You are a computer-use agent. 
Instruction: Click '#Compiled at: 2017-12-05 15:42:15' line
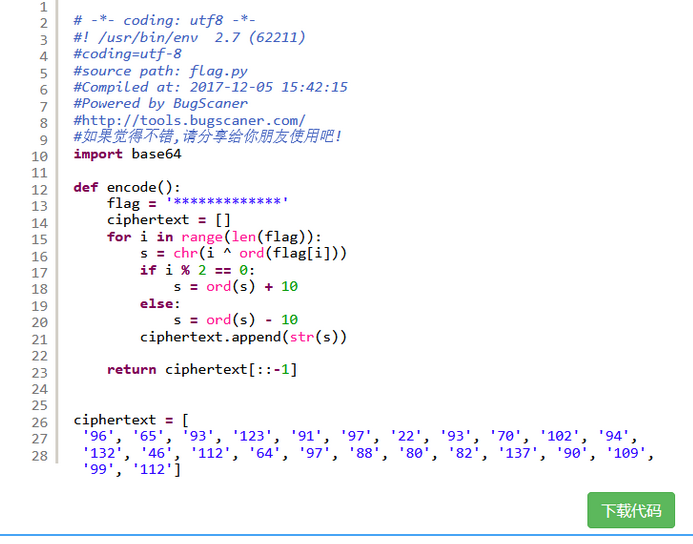210,87
